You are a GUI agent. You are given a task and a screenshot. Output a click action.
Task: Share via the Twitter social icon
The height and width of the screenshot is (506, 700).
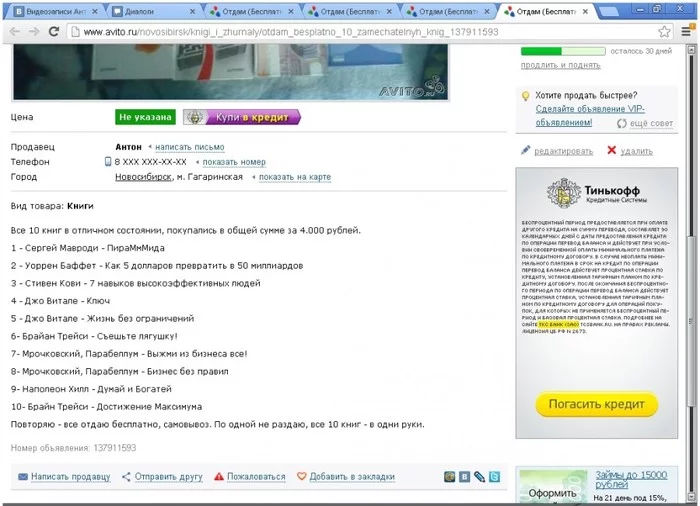[494, 477]
